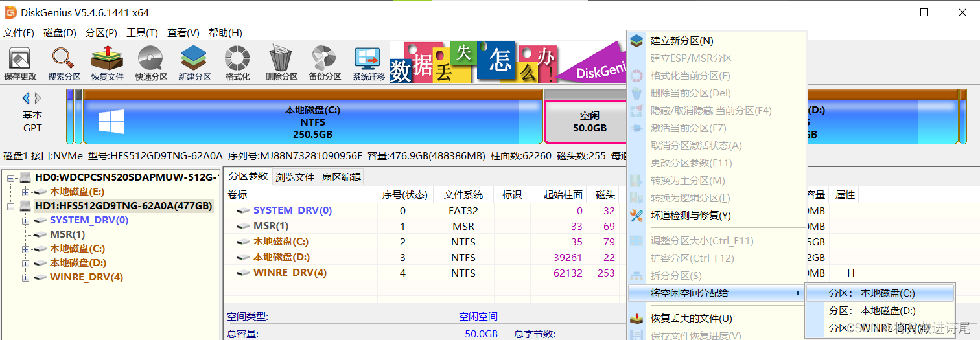Click the MSR(1) drive icon in partition table
Viewport: 980px width, 340px height.
click(243, 227)
